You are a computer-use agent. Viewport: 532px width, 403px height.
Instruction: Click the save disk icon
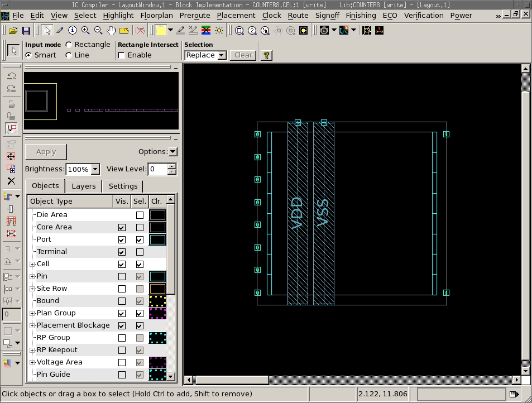(x=26, y=30)
